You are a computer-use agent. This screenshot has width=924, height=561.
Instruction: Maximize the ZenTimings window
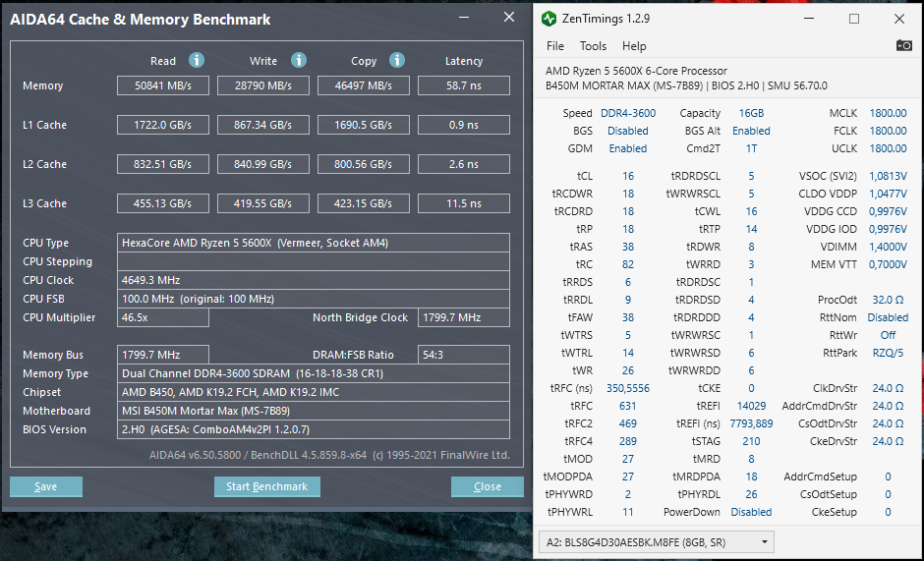(854, 19)
